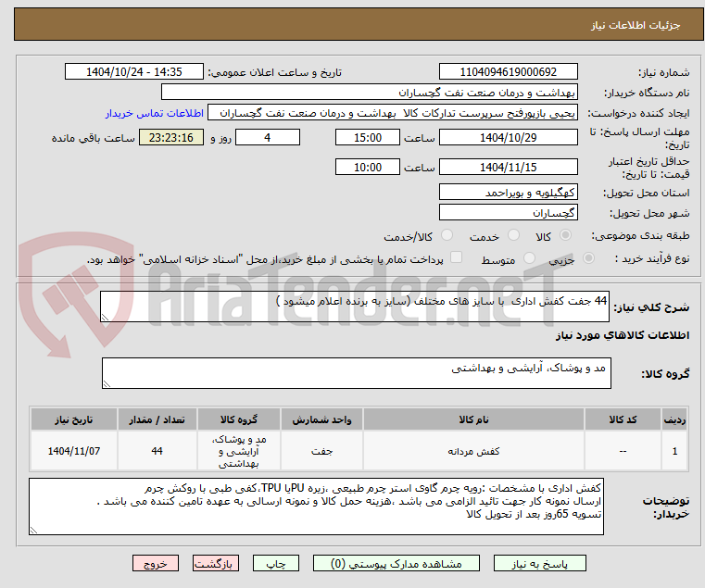Select the کالا radio button
This screenshot has width=705, height=588.
click(566, 235)
